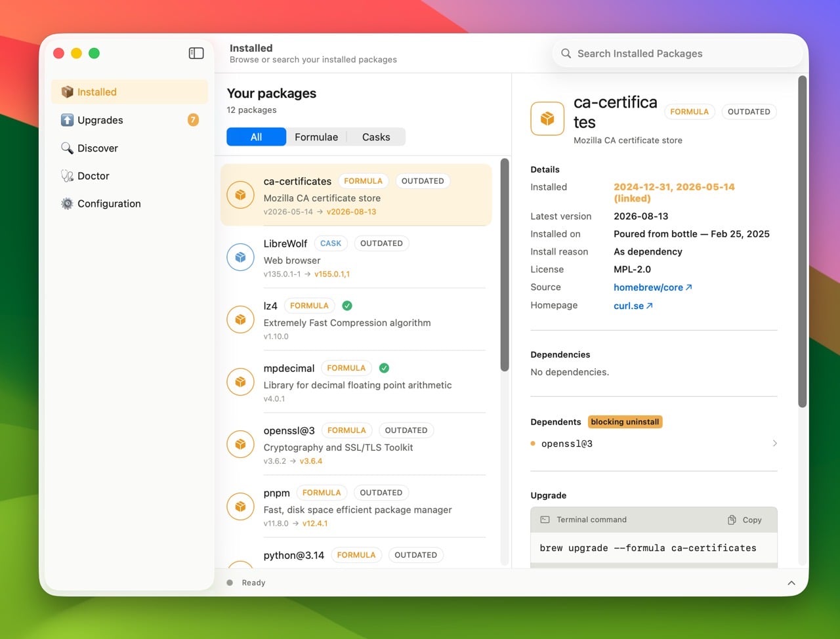Switch to the Formulae filter tab

coord(316,137)
